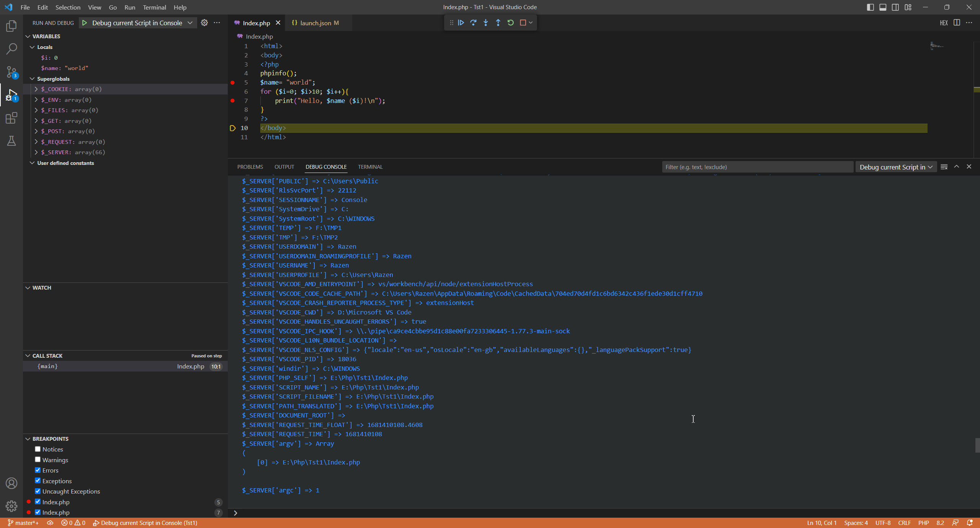Viewport: 980px width, 528px height.
Task: Click the debug console filter field
Action: point(757,167)
